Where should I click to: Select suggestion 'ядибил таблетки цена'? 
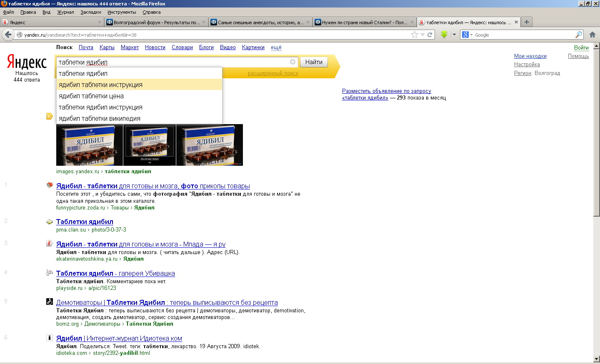click(91, 96)
